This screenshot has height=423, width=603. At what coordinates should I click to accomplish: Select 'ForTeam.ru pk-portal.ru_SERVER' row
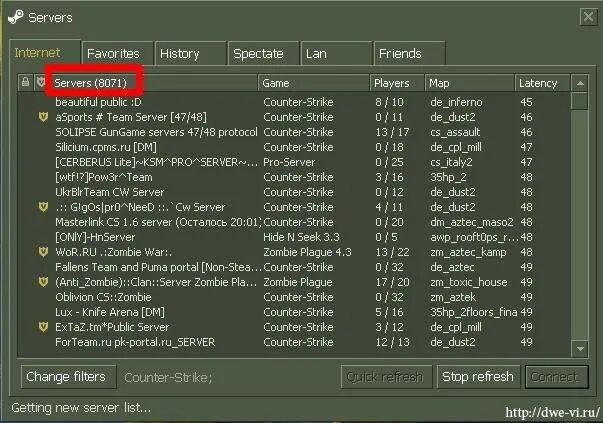click(294, 342)
